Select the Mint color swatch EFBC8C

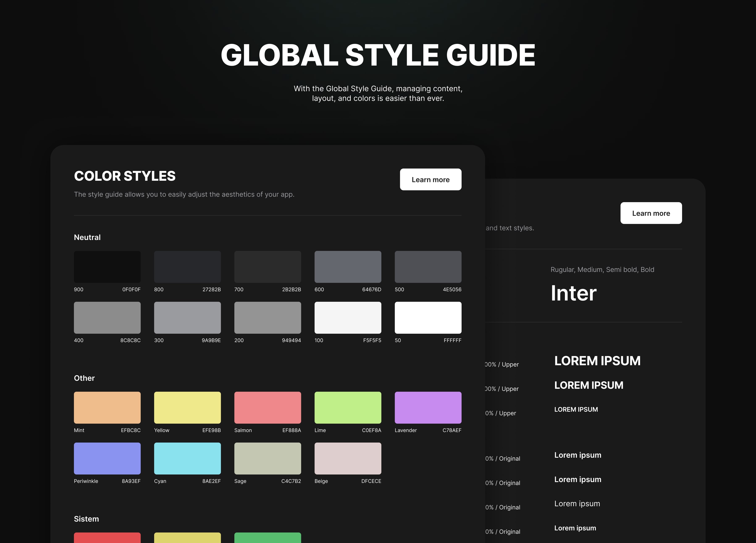tap(107, 408)
